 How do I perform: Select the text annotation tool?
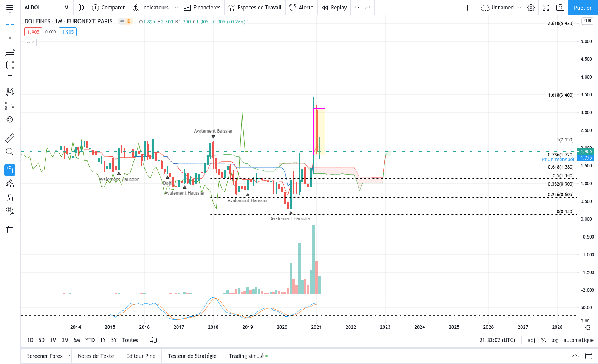(x=10, y=79)
